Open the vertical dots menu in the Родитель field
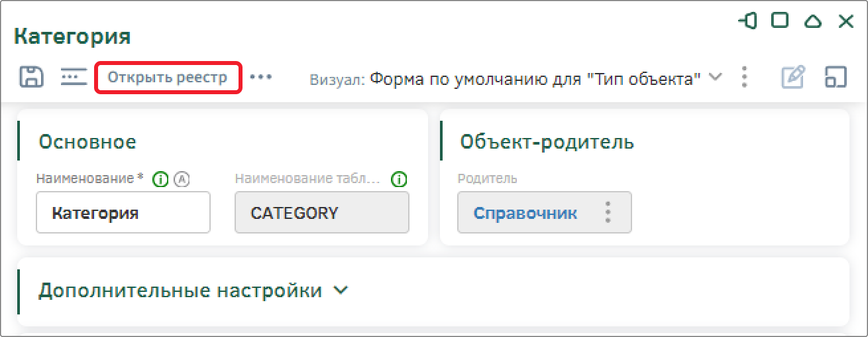This screenshot has width=868, height=337. click(x=608, y=213)
